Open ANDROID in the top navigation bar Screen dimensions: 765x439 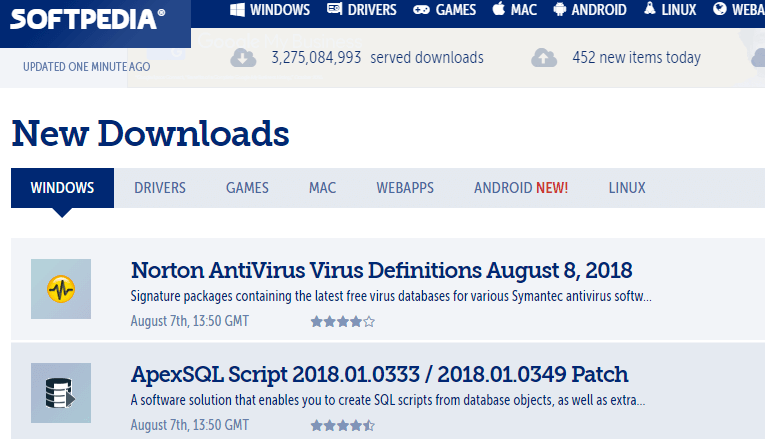599,10
